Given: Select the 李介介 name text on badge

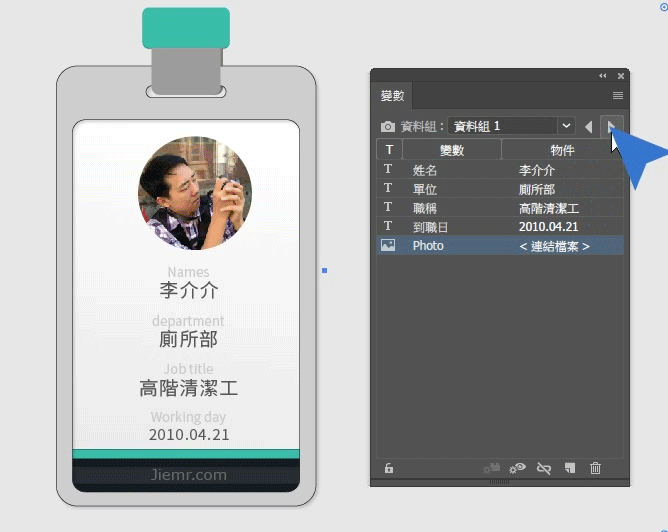Looking at the screenshot, I should pyautogui.click(x=189, y=290).
